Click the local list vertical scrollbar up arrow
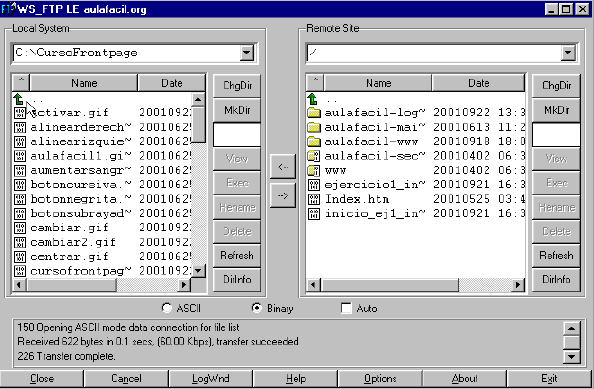Screen dimensions: 594x389 (198, 100)
